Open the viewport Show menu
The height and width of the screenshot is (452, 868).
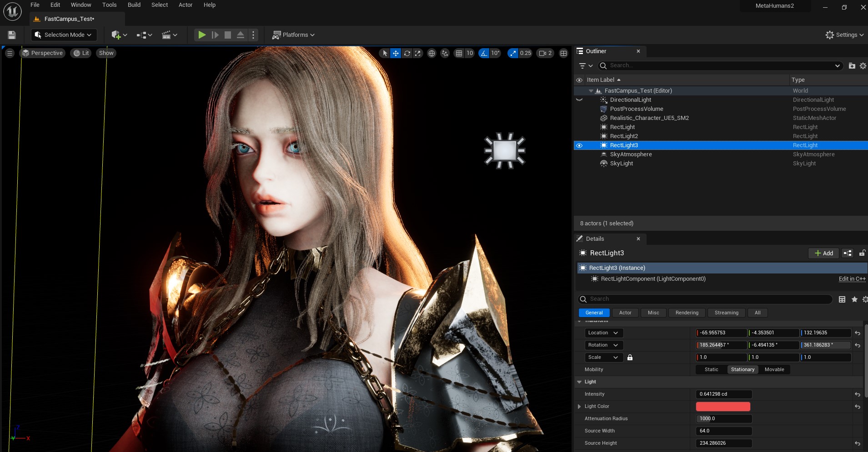click(106, 53)
